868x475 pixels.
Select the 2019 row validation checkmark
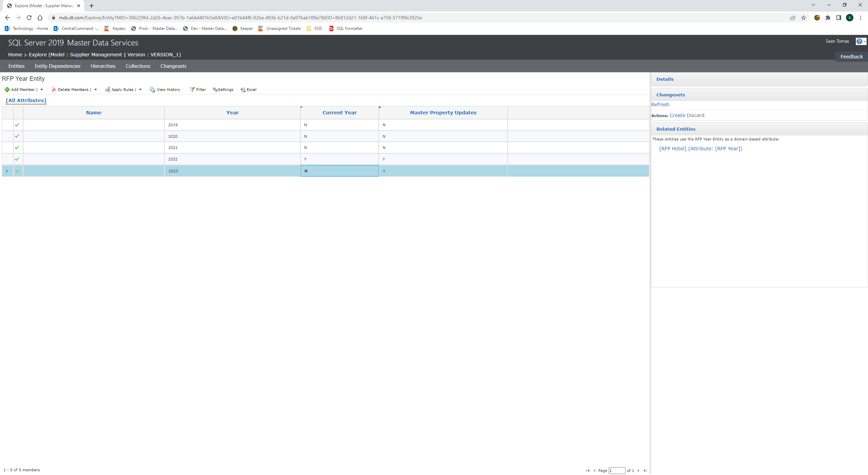(x=17, y=125)
